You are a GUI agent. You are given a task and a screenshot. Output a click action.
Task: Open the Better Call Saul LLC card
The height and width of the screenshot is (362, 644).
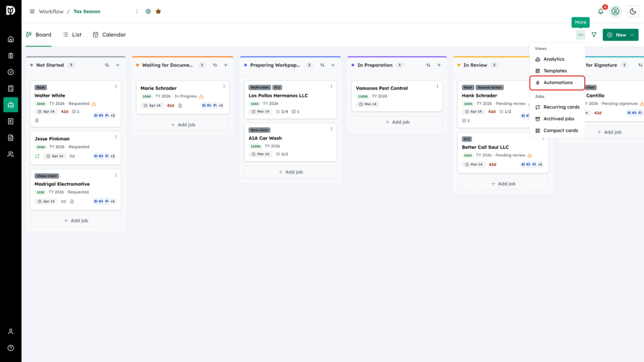click(x=503, y=153)
